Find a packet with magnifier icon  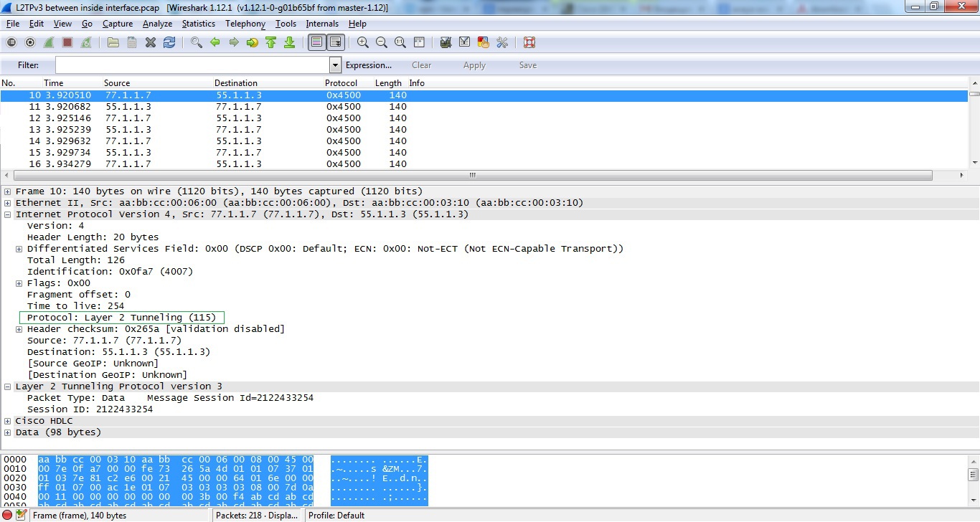pos(197,42)
